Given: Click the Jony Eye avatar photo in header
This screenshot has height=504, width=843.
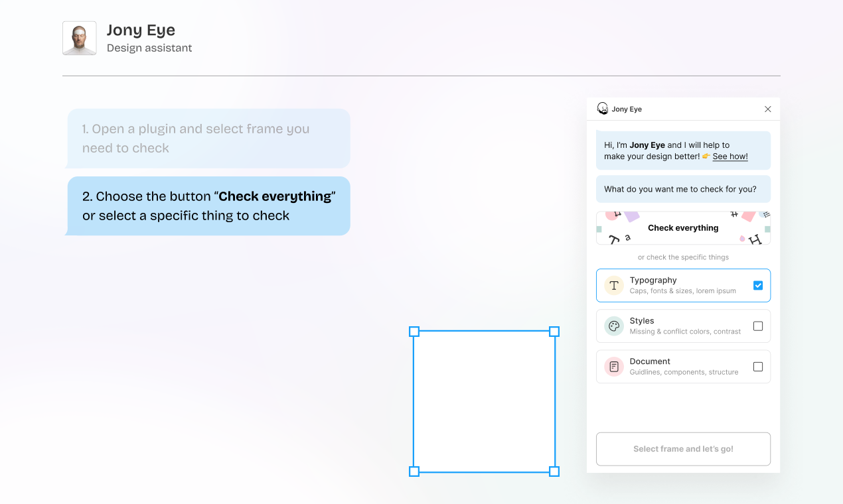Looking at the screenshot, I should pos(80,38).
